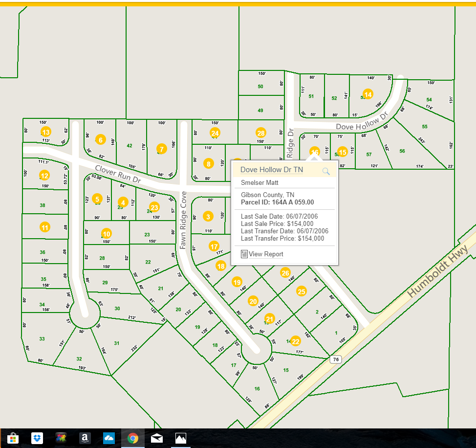
Task: Pick map marker number 7
Action: tap(161, 149)
